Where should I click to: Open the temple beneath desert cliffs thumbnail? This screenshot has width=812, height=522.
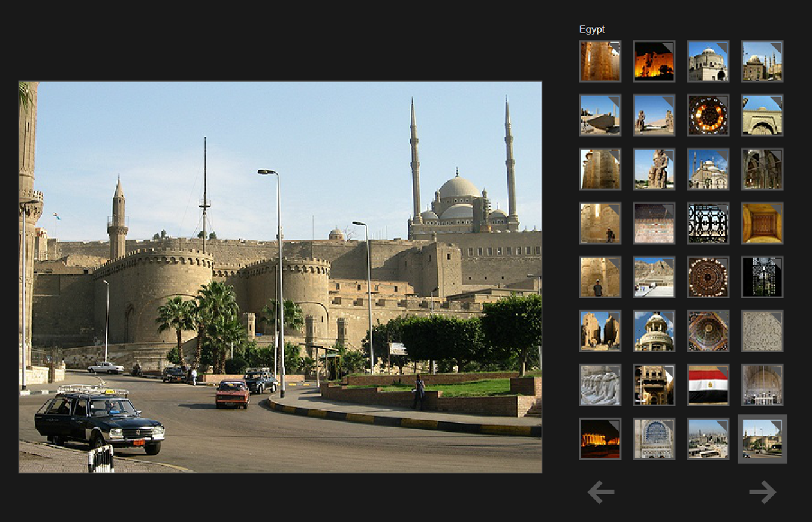click(x=654, y=277)
